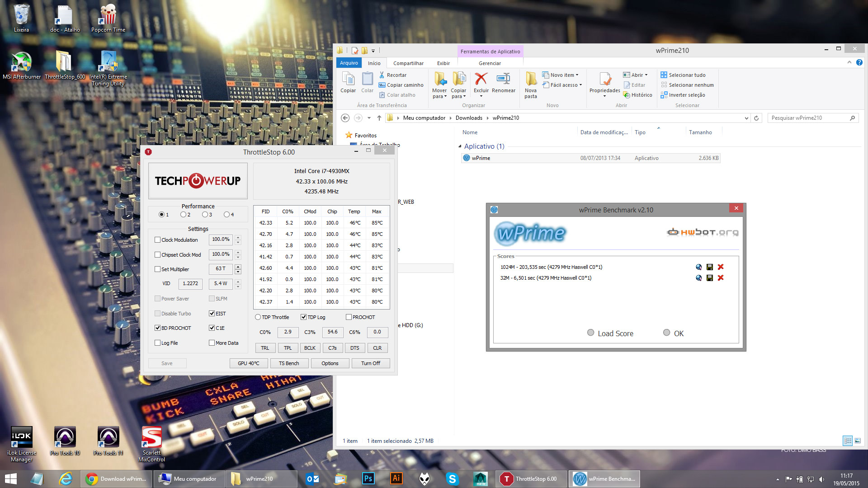
Task: Click the GPU 40°C button
Action: [249, 363]
